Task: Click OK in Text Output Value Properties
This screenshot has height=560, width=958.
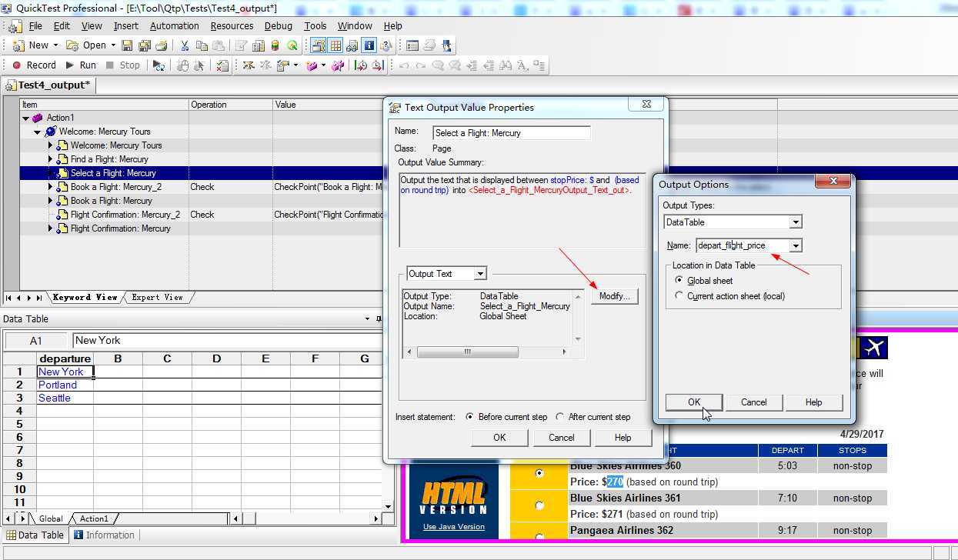Action: (499, 438)
